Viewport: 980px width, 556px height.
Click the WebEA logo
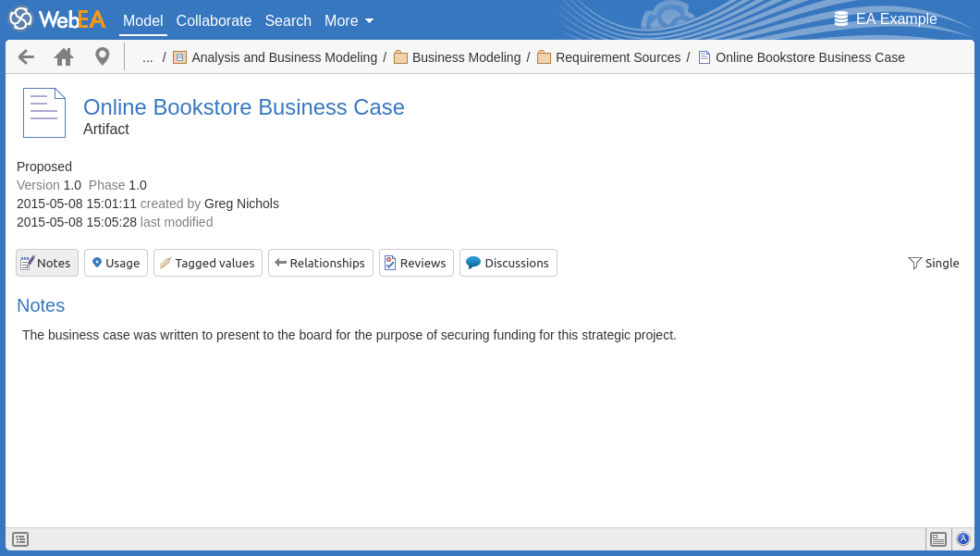(x=57, y=19)
